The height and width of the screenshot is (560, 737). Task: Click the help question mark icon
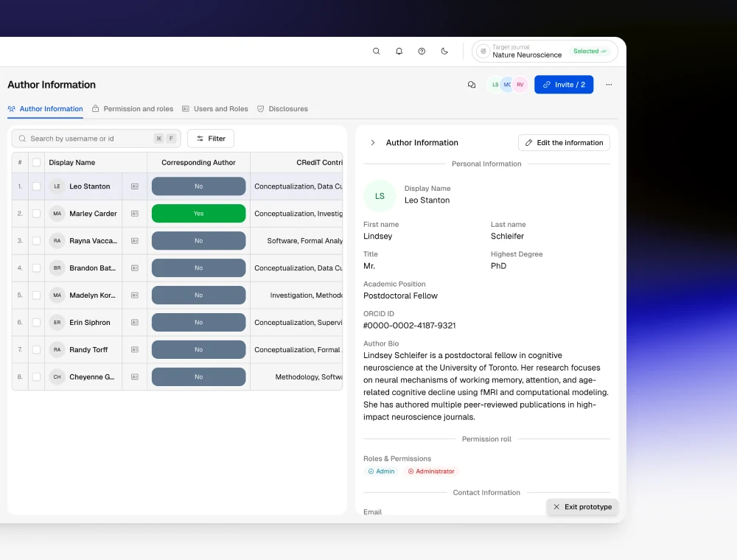click(x=422, y=51)
